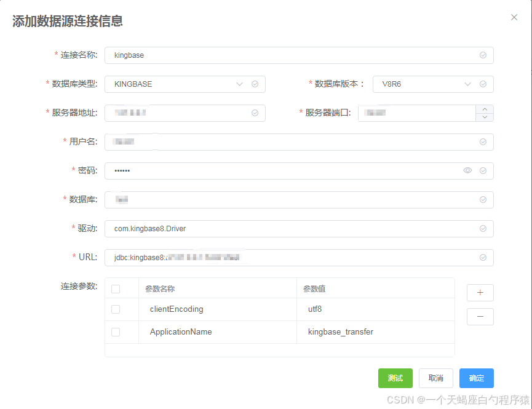Increment server port using up stepper arrow
Image resolution: width=532 pixels, height=409 pixels.
coord(484,109)
